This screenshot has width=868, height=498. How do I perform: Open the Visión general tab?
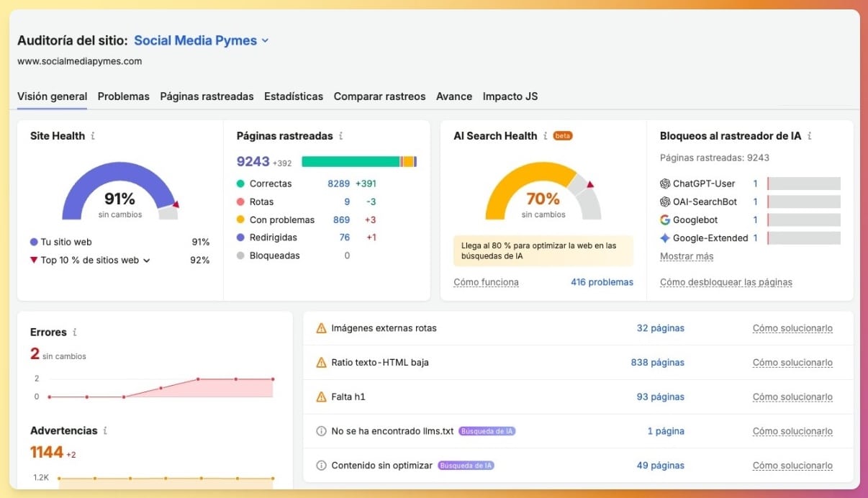pos(53,96)
